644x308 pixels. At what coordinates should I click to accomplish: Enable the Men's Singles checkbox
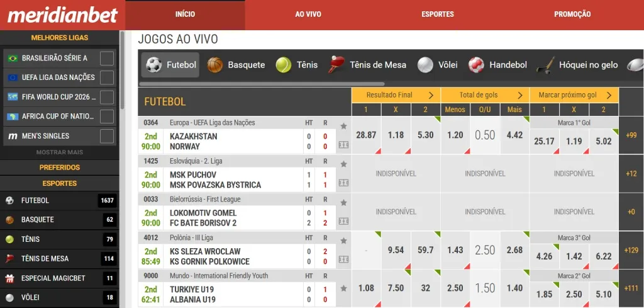[107, 135]
